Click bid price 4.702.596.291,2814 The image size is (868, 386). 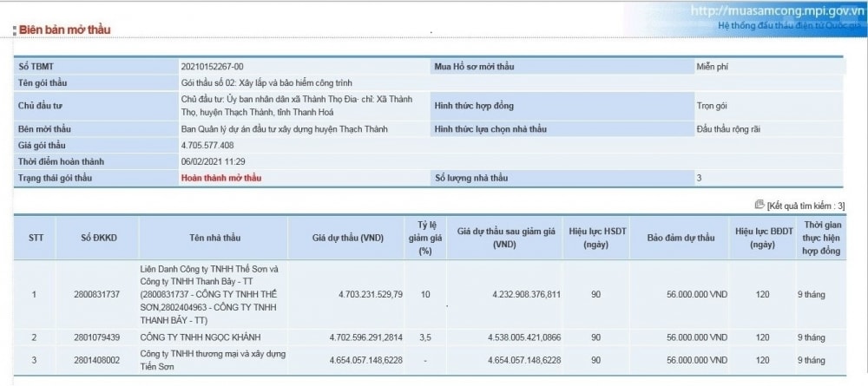tap(366, 337)
